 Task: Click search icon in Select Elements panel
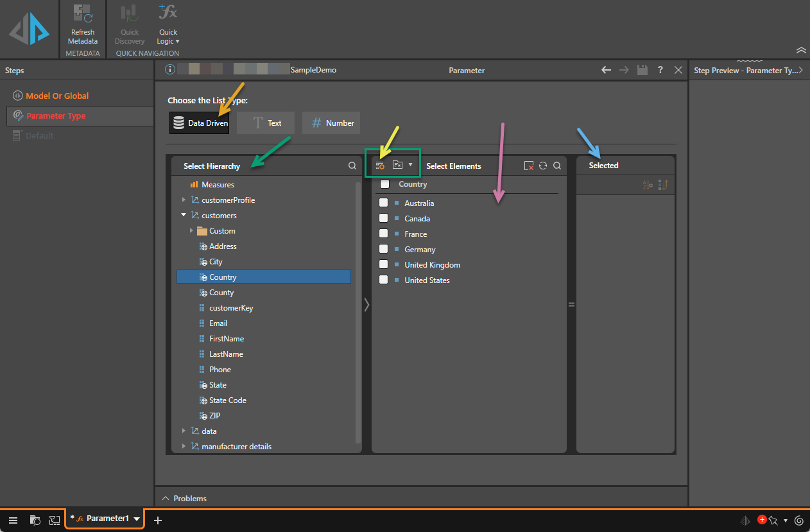557,166
